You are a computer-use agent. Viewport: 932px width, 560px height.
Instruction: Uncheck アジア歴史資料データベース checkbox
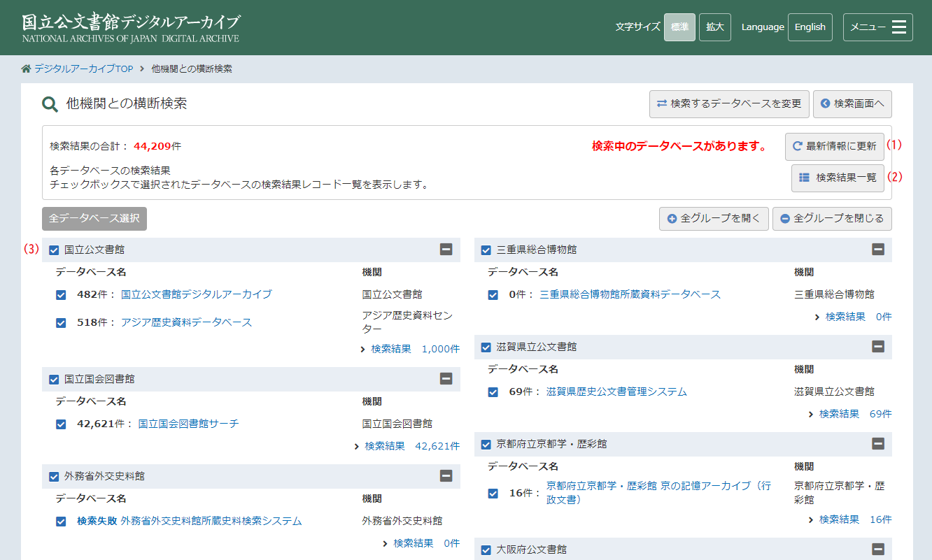click(x=61, y=323)
